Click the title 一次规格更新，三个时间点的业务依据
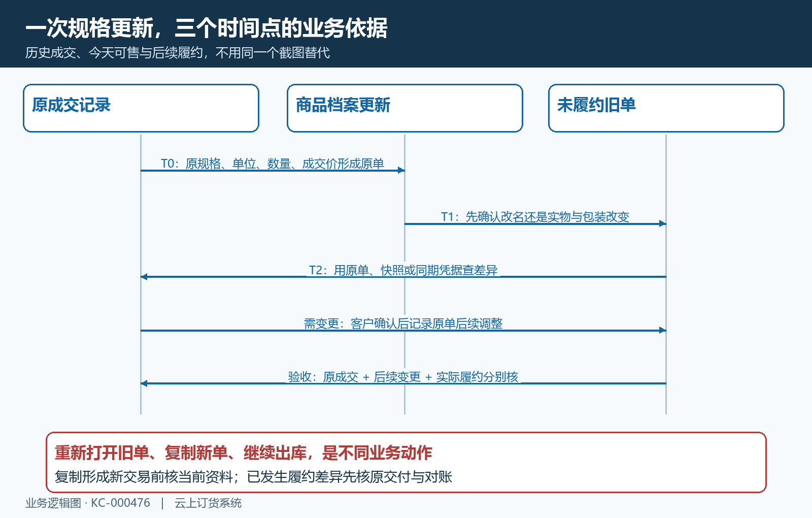The width and height of the screenshot is (812, 518). (x=206, y=28)
